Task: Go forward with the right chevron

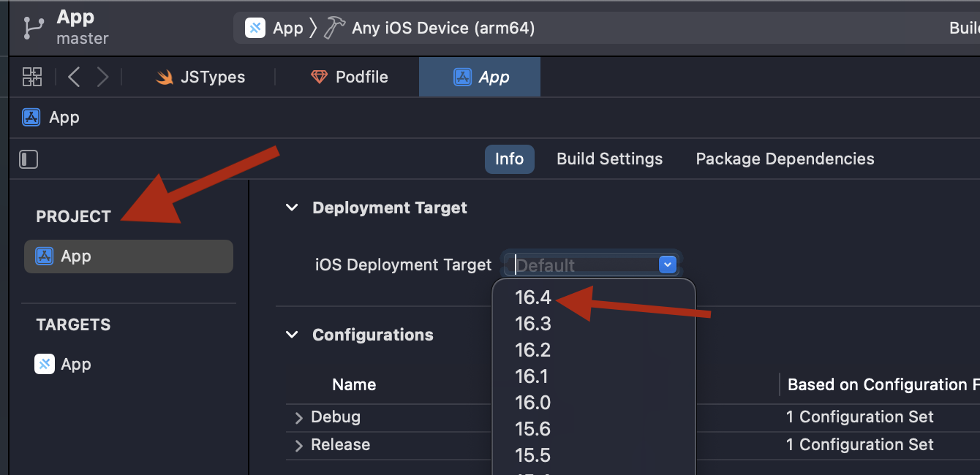Action: pos(103,77)
